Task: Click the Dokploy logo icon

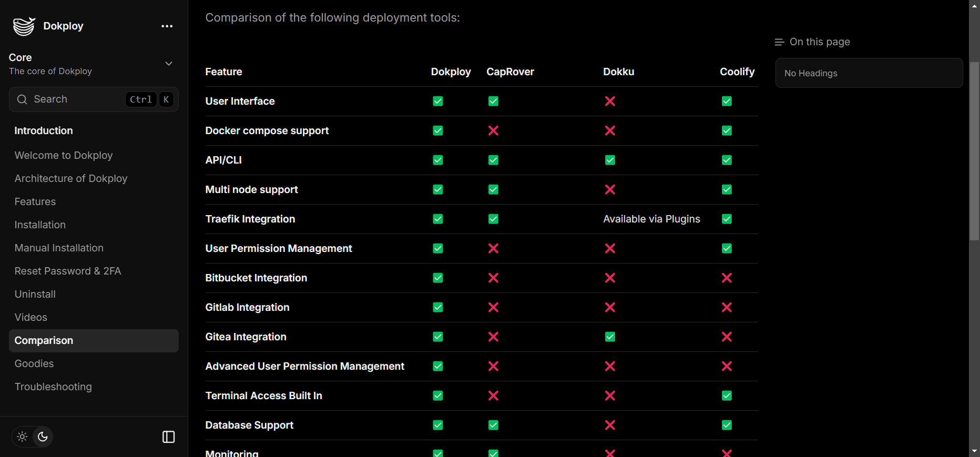Action: tap(24, 26)
